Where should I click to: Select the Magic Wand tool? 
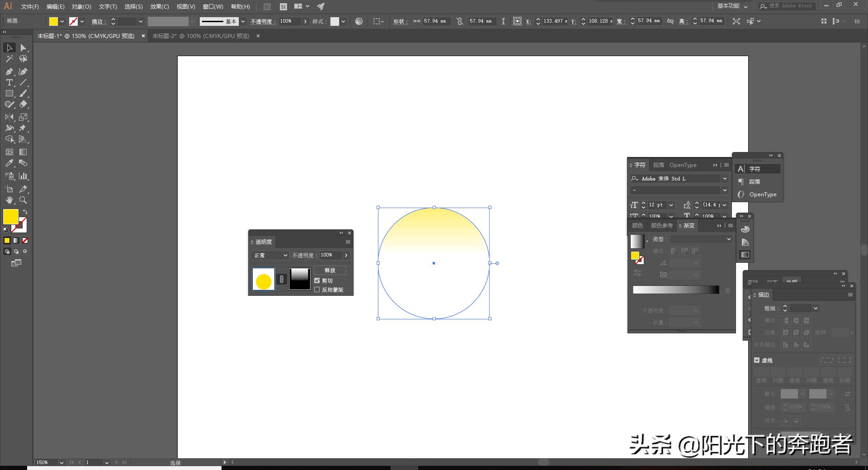coord(9,59)
